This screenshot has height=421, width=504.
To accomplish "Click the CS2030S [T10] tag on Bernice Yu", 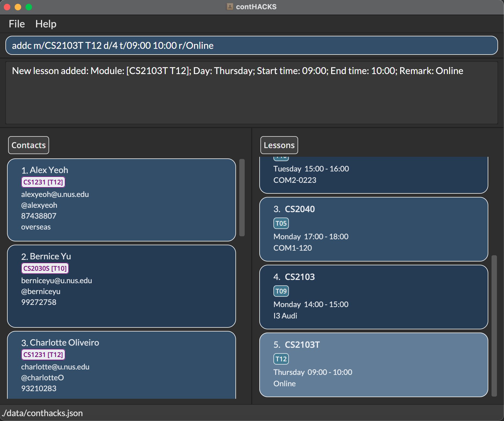I will pos(45,268).
